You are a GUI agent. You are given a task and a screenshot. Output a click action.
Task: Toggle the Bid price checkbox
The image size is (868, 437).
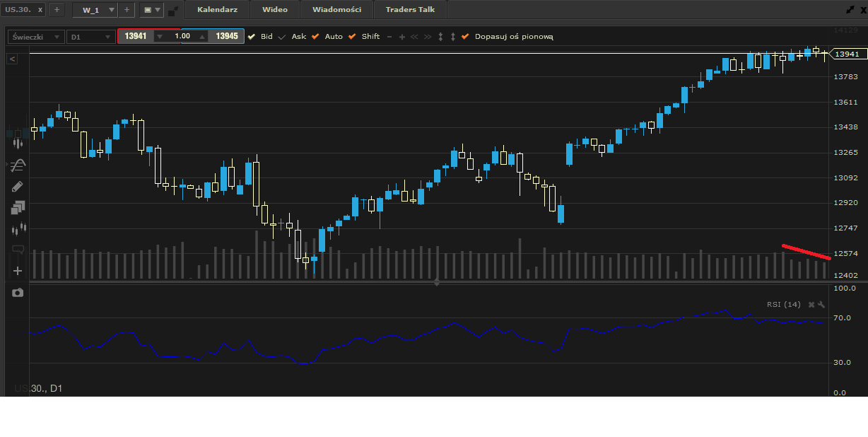tap(252, 36)
